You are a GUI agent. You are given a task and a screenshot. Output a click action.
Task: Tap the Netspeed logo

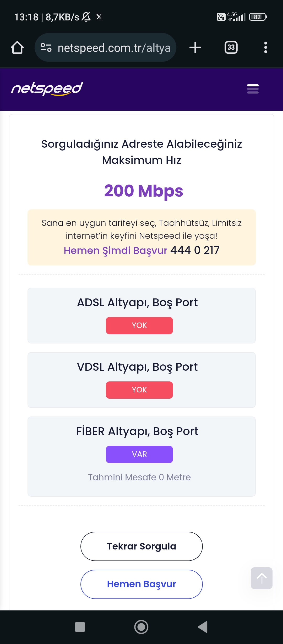click(x=47, y=89)
